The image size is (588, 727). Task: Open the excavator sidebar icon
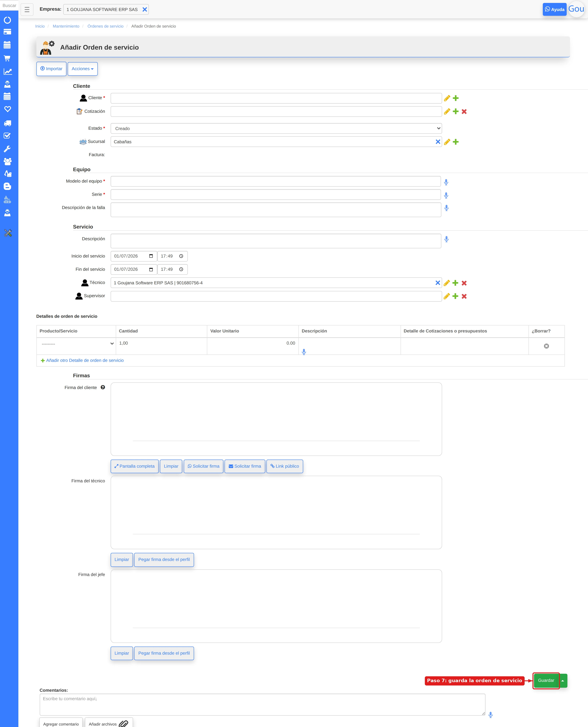(x=8, y=174)
